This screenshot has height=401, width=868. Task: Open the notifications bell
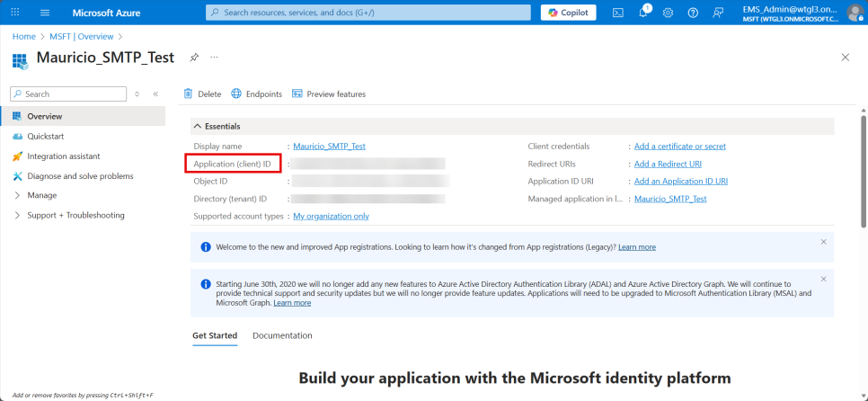click(643, 13)
